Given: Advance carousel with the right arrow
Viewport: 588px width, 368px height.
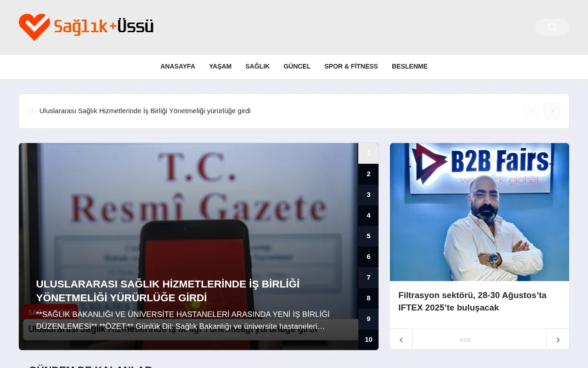Looking at the screenshot, I should coord(557,339).
